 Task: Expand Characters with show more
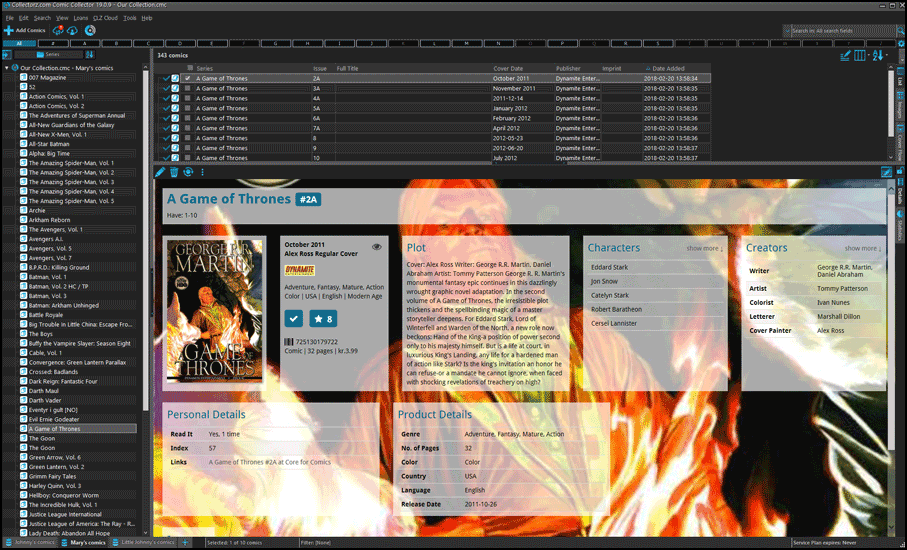[705, 248]
